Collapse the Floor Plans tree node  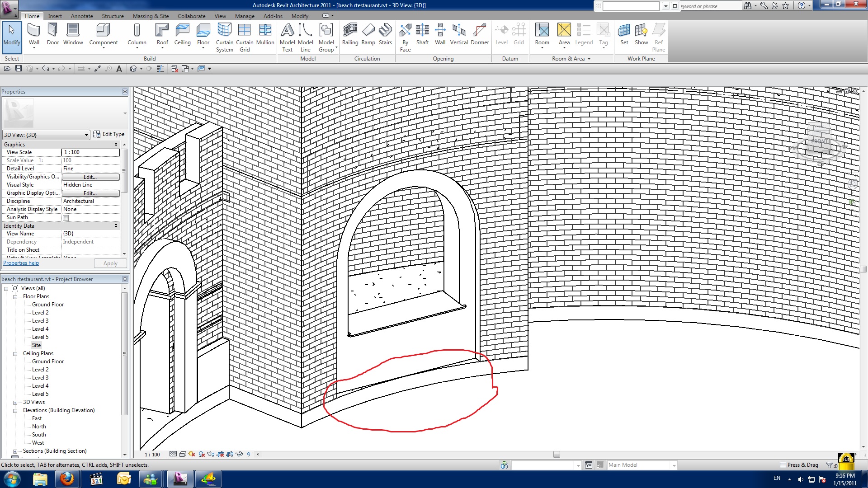coord(15,297)
